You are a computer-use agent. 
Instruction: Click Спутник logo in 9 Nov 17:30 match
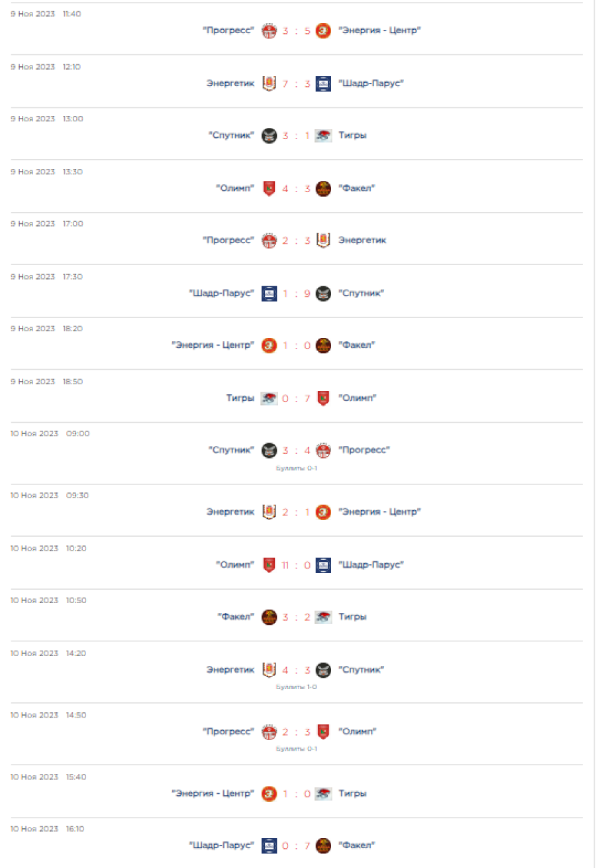coord(323,293)
